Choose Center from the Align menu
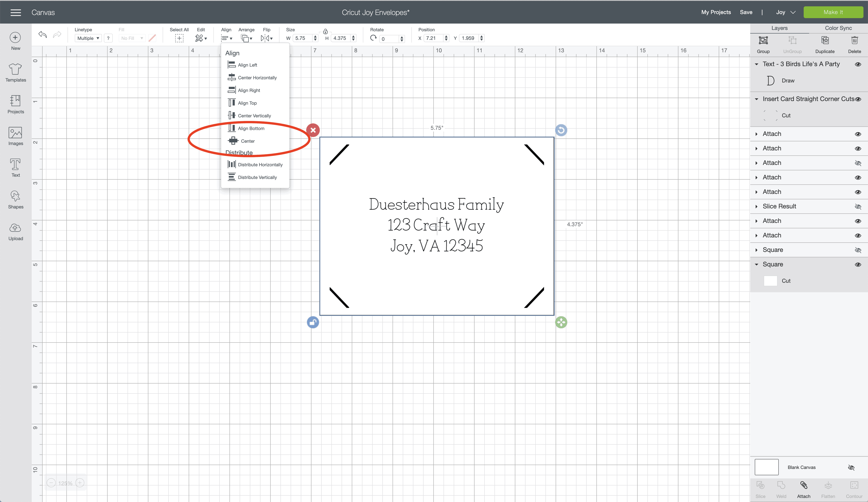868x502 pixels. click(247, 141)
